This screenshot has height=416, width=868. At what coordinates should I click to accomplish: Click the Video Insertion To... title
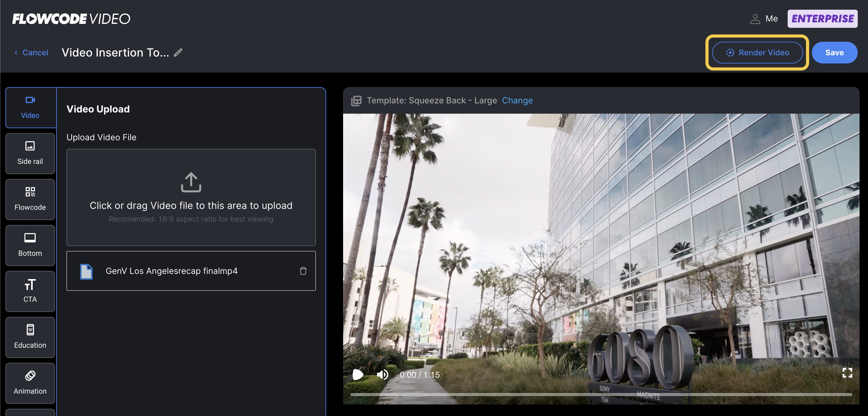point(115,52)
